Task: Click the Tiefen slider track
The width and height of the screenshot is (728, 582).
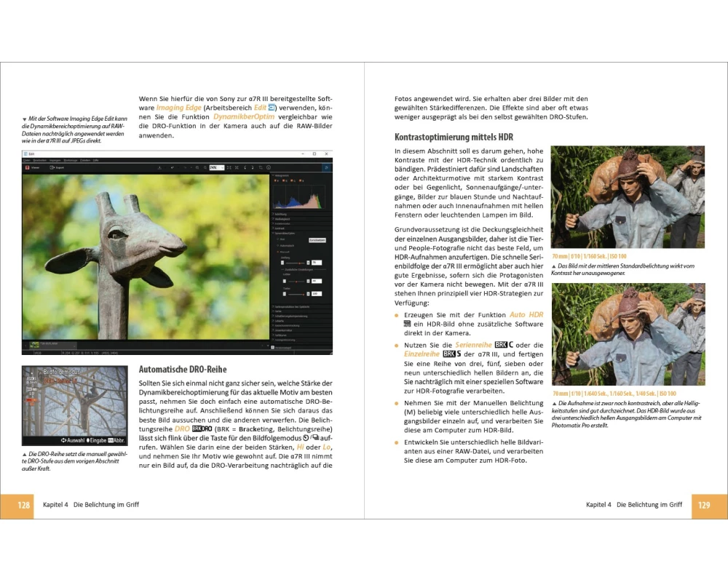Action: pyautogui.click(x=294, y=293)
